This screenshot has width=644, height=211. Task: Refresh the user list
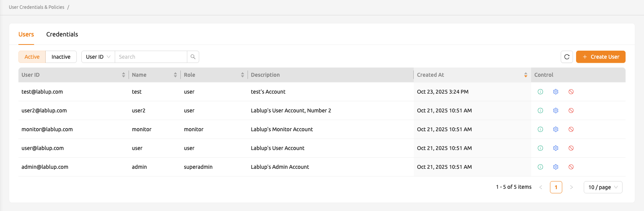pos(567,57)
